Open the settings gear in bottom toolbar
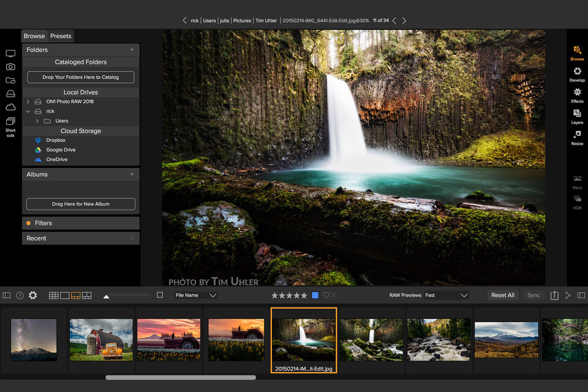 pos(32,295)
